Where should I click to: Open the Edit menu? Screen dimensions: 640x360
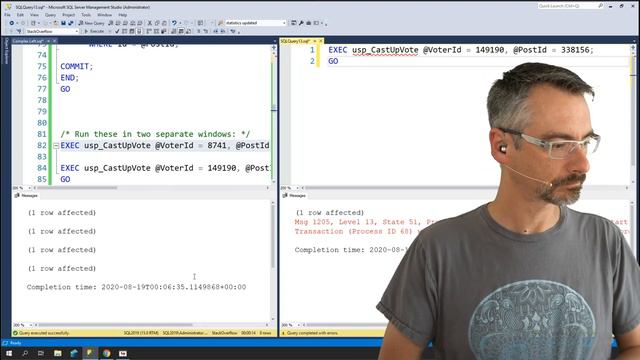(20, 15)
